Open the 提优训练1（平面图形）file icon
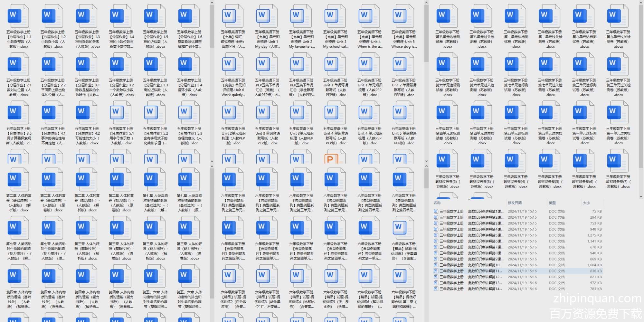 click(403, 228)
